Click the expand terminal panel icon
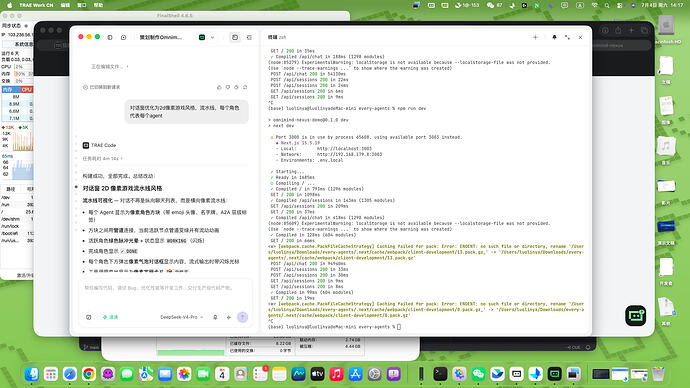690x388 pixels. pyautogui.click(x=567, y=37)
